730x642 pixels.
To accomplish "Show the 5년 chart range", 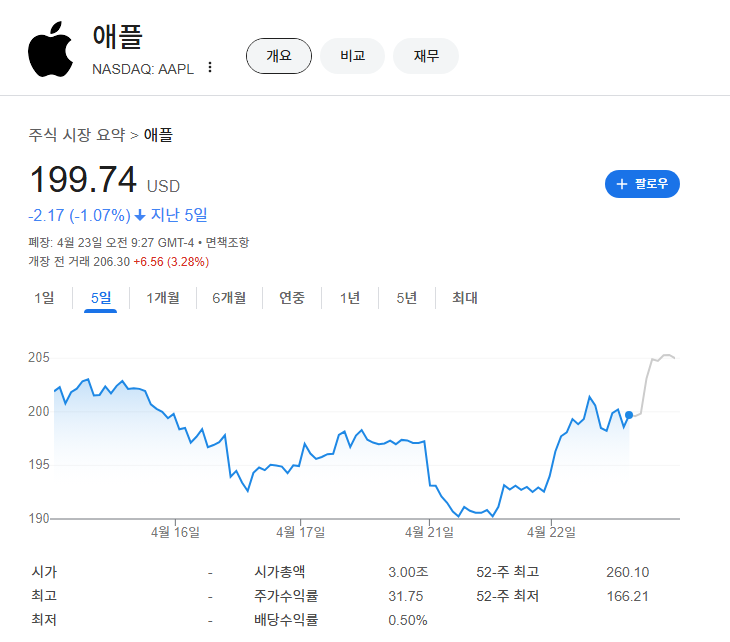I will 406,298.
